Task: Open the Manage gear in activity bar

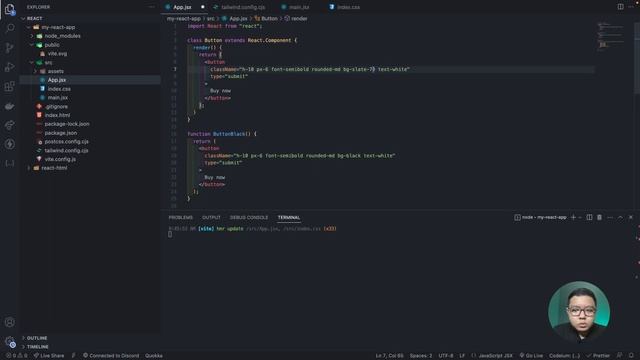Action: pos(9,342)
